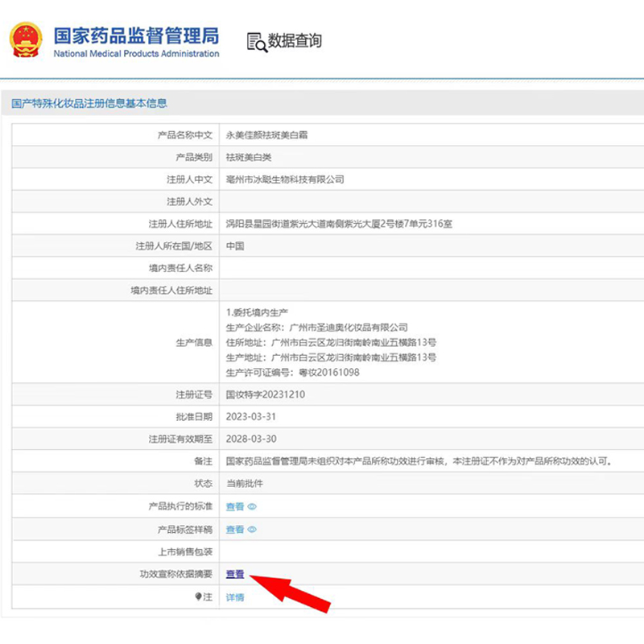644x644 pixels.
Task: Select text 1.委托境内生产
Action: coord(257,312)
